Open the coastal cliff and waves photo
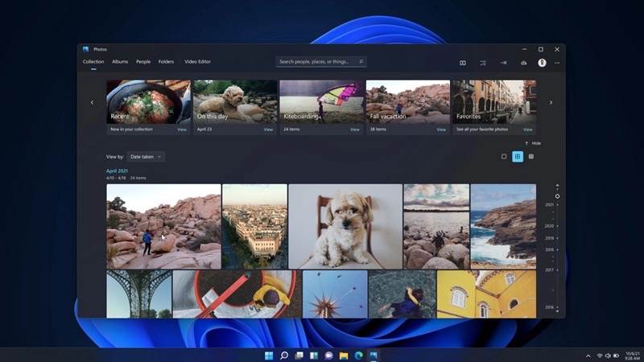644x362 pixels. 503,227
